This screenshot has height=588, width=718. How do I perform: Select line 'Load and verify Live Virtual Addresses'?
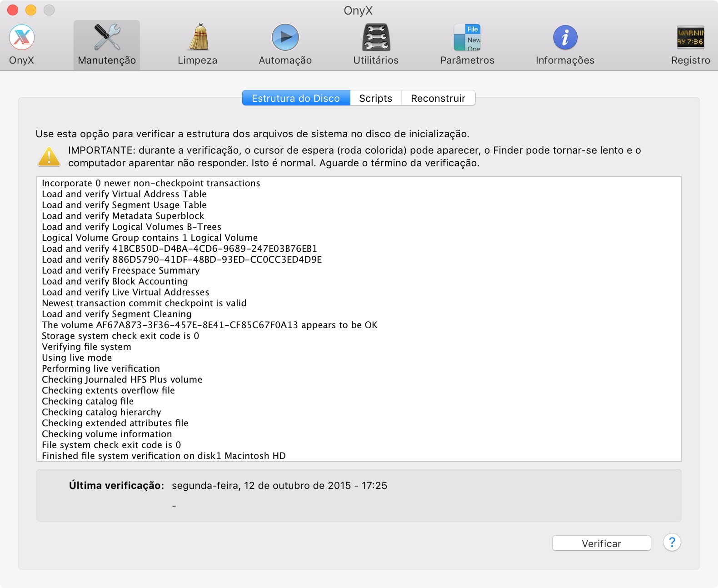pos(125,292)
